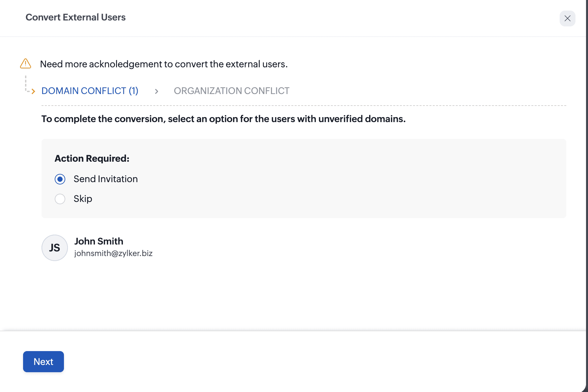Open the Domain Conflict (1) step
Image resolution: width=588 pixels, height=392 pixels.
click(90, 91)
